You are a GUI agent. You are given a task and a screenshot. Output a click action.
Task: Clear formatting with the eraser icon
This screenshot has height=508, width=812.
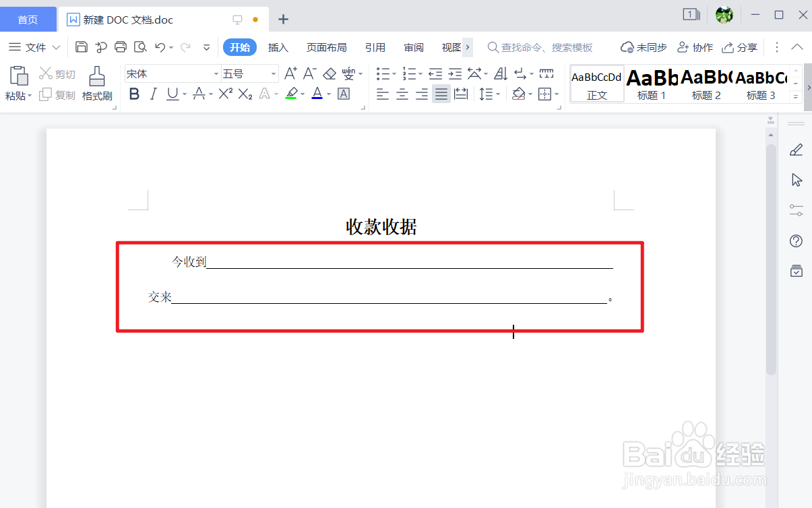(x=330, y=73)
